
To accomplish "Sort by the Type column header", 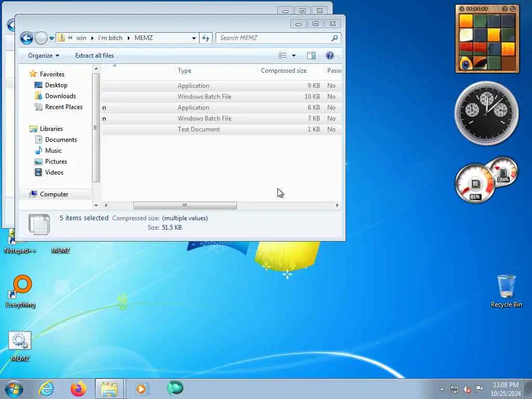I will point(184,71).
